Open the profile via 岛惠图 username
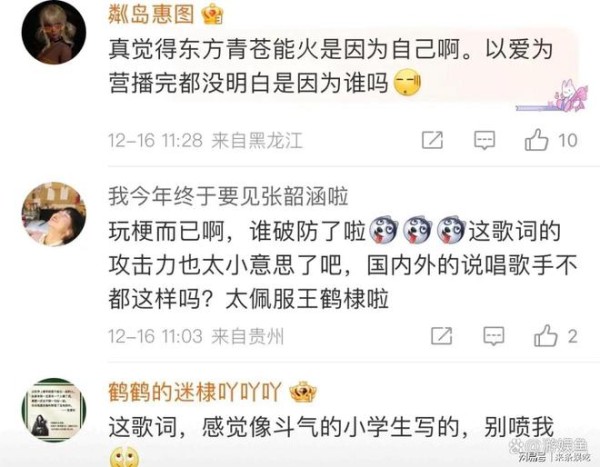Screen dimensions: 600x467 (152, 15)
